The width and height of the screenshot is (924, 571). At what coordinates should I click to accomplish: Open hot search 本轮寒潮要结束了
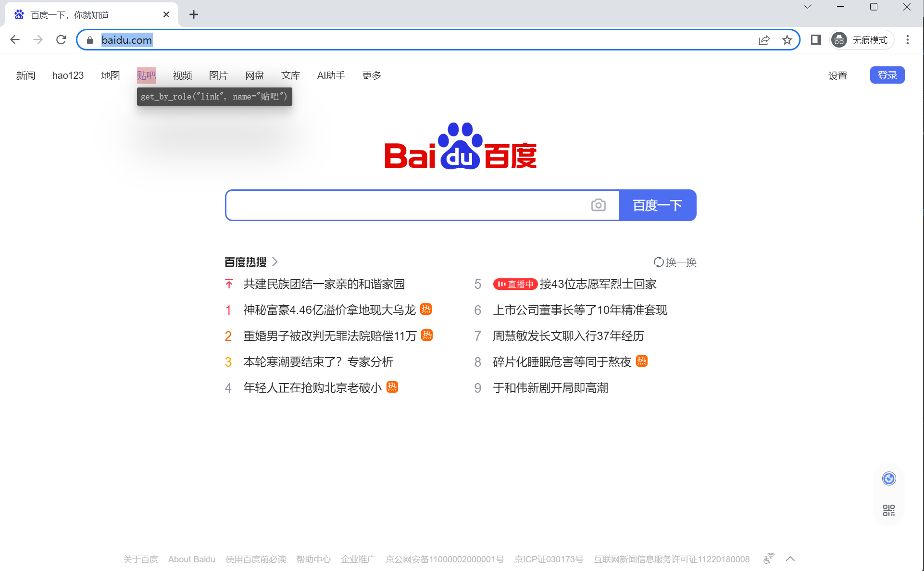click(x=318, y=362)
